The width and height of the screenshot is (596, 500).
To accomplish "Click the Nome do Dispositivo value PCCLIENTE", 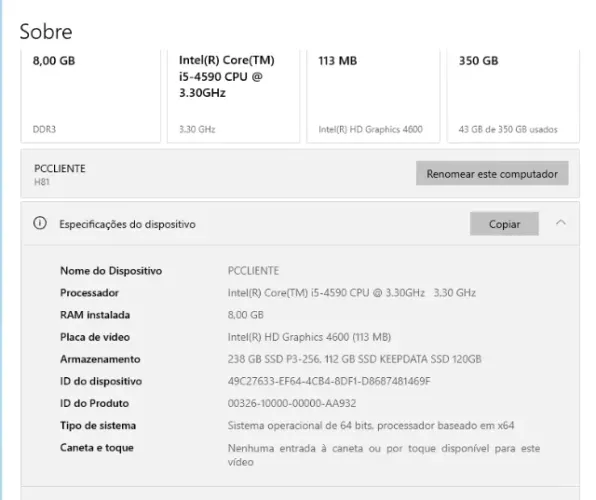I will tap(253, 271).
